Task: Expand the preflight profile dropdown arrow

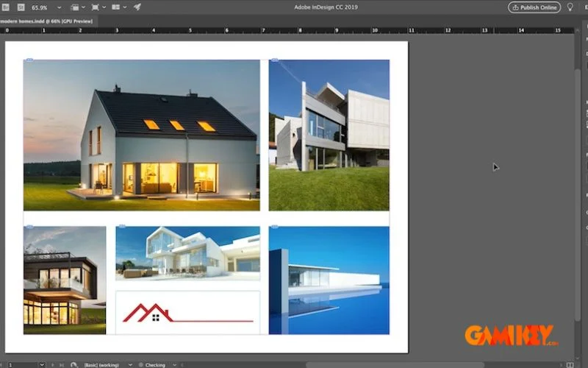Action: click(130, 365)
